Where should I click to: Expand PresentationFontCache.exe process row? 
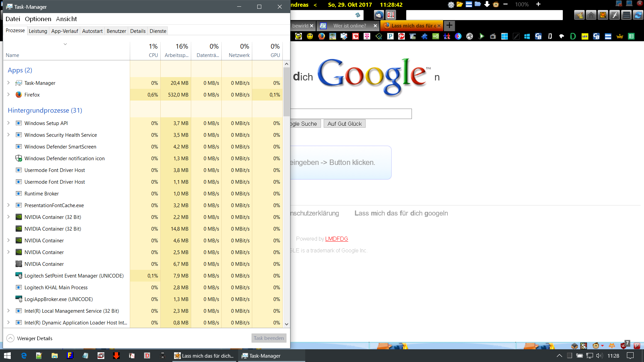[8, 205]
